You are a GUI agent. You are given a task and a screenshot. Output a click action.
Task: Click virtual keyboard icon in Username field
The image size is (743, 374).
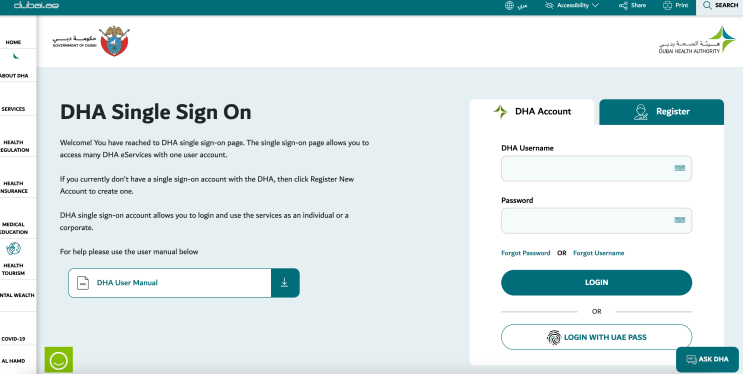point(680,168)
